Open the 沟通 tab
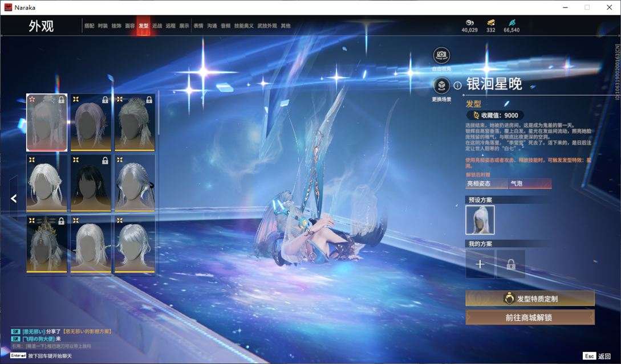The image size is (621, 364). click(x=212, y=26)
